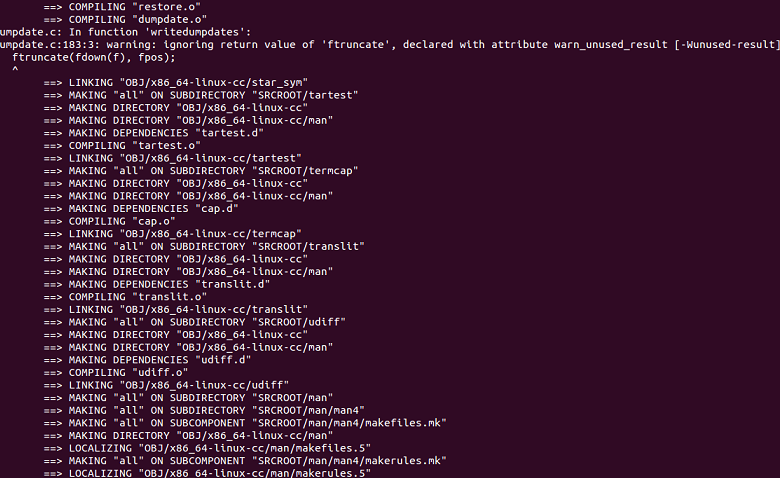Image resolution: width=780 pixels, height=478 pixels.
Task: Click the LINKING star_sym line
Action: click(x=176, y=83)
